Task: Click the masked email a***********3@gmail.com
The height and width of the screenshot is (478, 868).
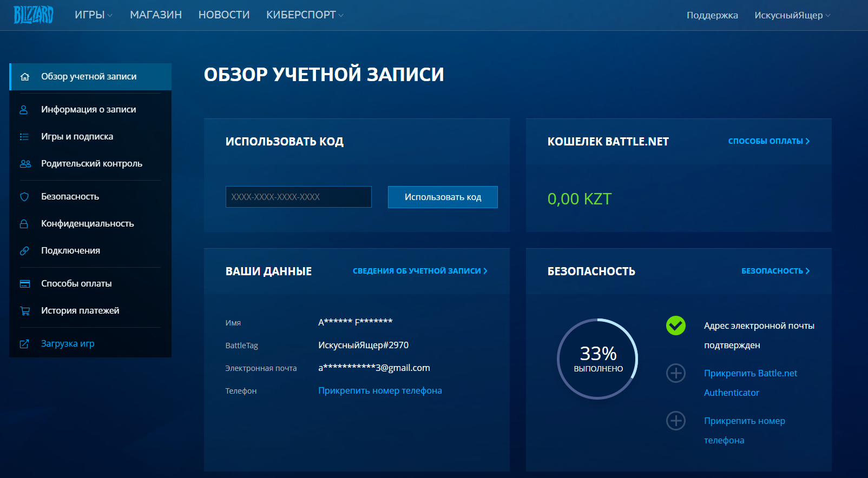Action: pos(374,368)
